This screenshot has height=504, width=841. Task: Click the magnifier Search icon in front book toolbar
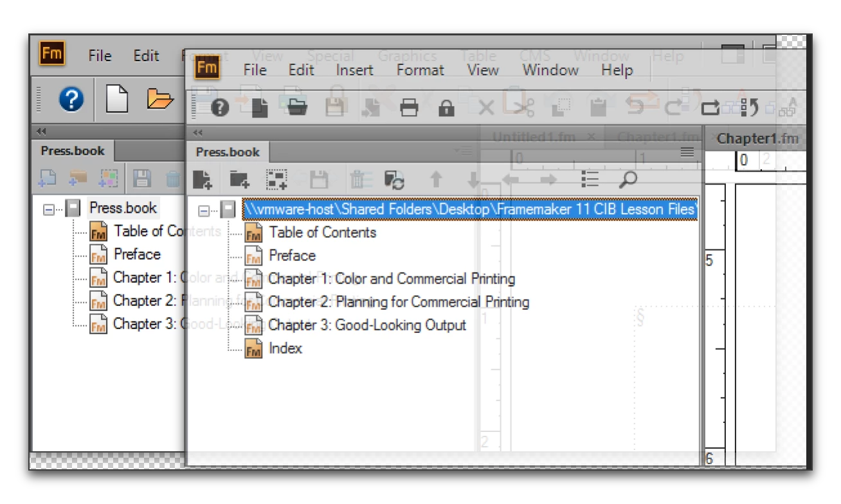628,179
